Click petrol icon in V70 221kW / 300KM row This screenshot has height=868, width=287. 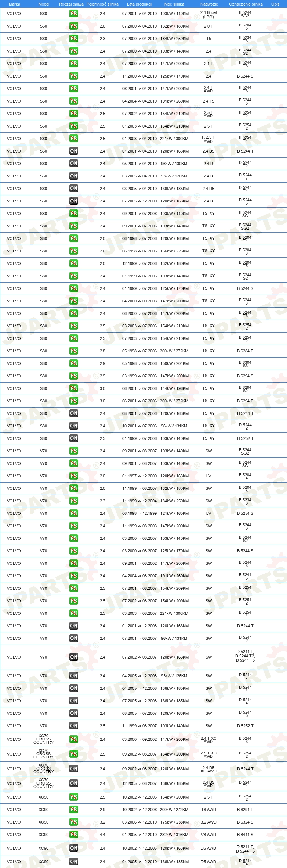pos(73,613)
